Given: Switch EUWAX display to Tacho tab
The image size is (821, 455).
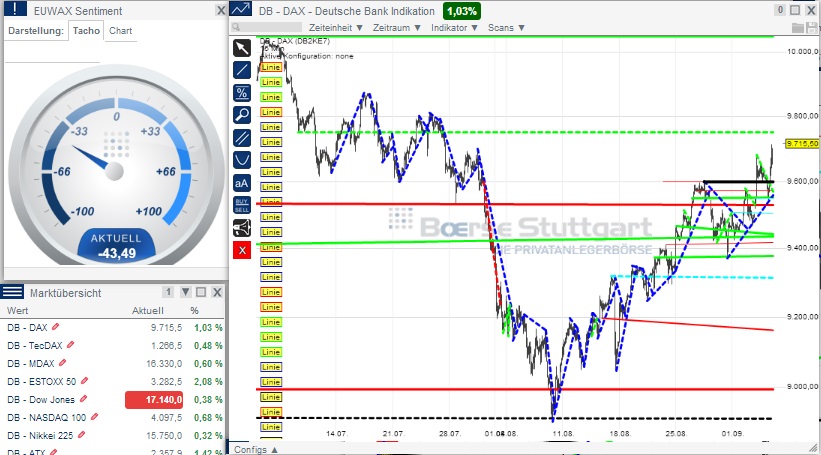Looking at the screenshot, I should (86, 30).
